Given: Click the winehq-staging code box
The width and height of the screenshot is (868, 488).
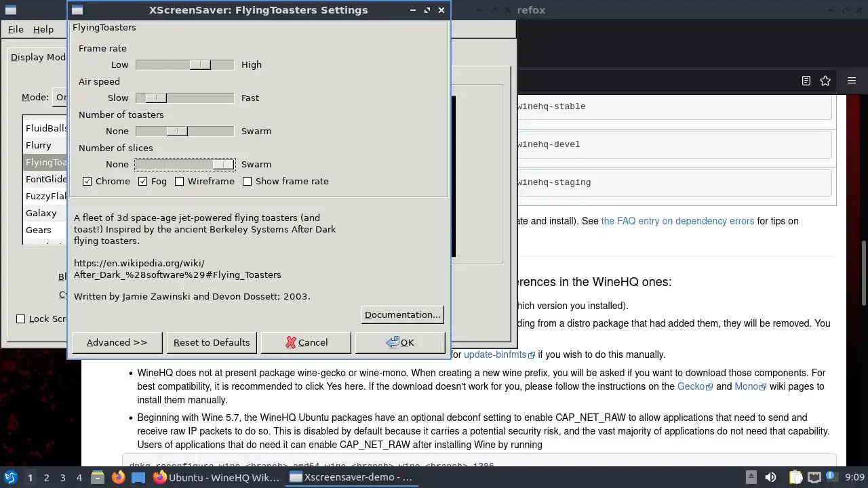Looking at the screenshot, I should (674, 182).
